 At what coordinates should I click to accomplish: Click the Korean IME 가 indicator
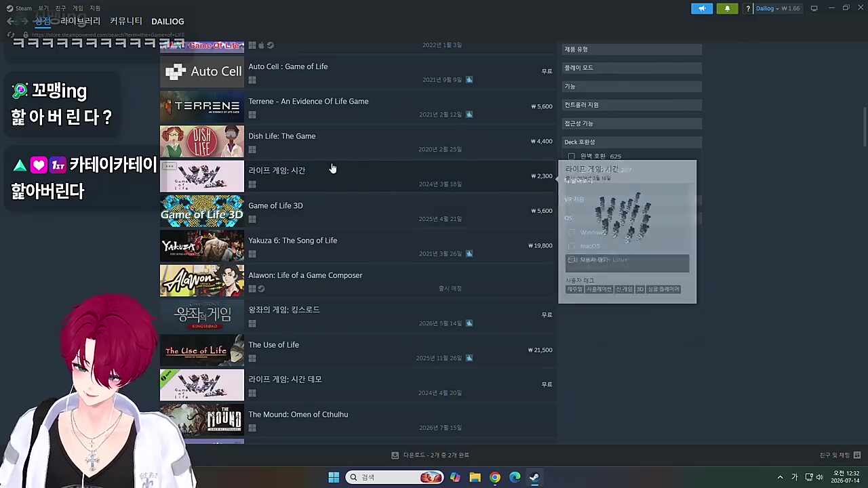[795, 477]
